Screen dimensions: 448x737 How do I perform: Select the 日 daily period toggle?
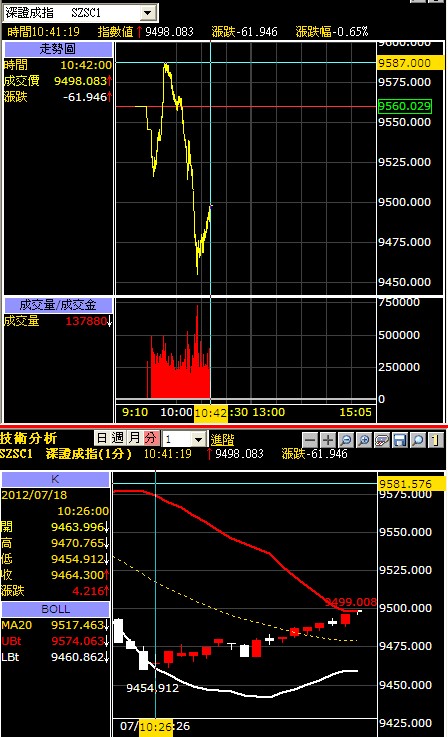click(x=102, y=439)
